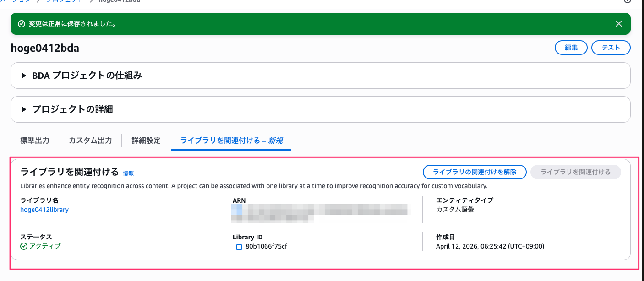Screen dimensions: 644x281
Task: Switch to the 標準出力 tab
Action: point(35,140)
